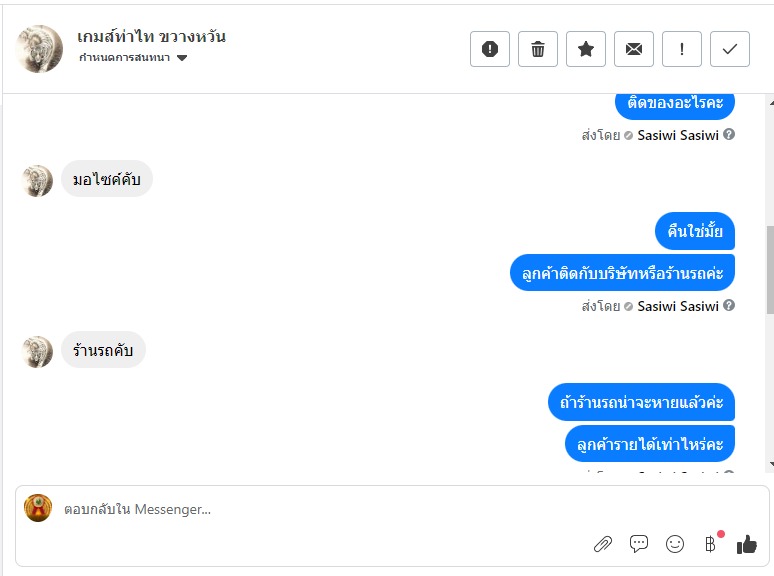Click the contact's profile picture in header
774x576 pixels.
41,49
